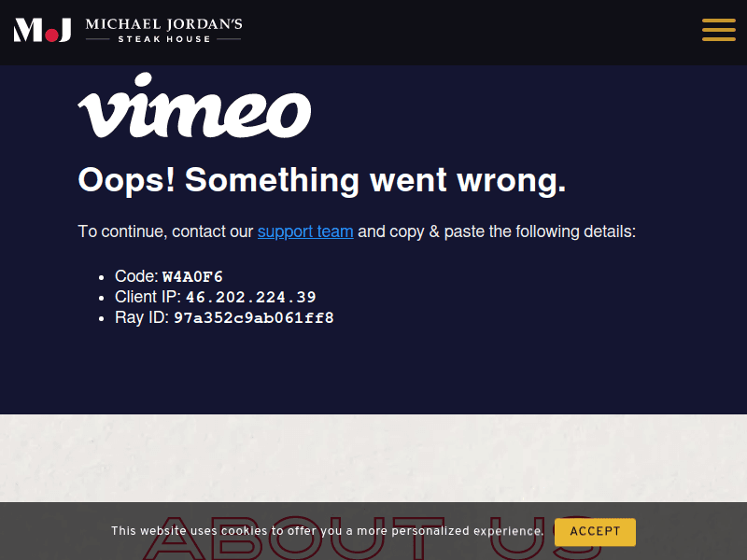This screenshot has height=560, width=747.
Task: Click the 'Code:' label in details list
Action: [x=136, y=276]
